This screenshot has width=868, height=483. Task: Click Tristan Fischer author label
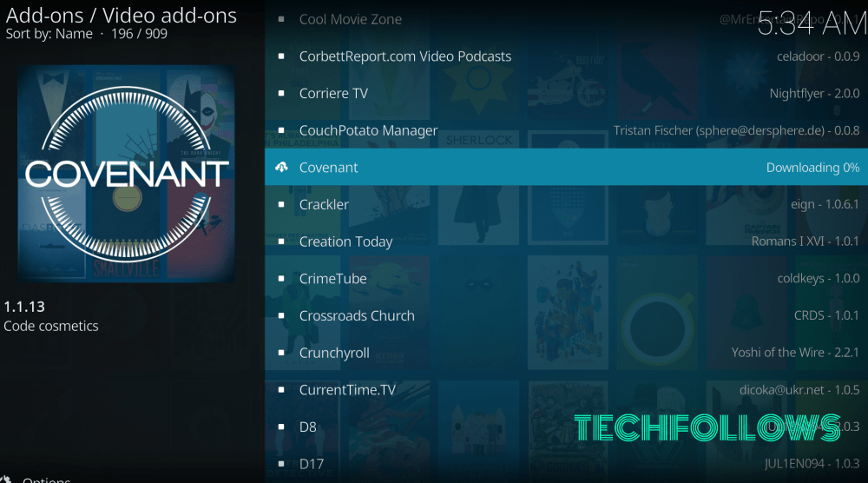pos(736,130)
